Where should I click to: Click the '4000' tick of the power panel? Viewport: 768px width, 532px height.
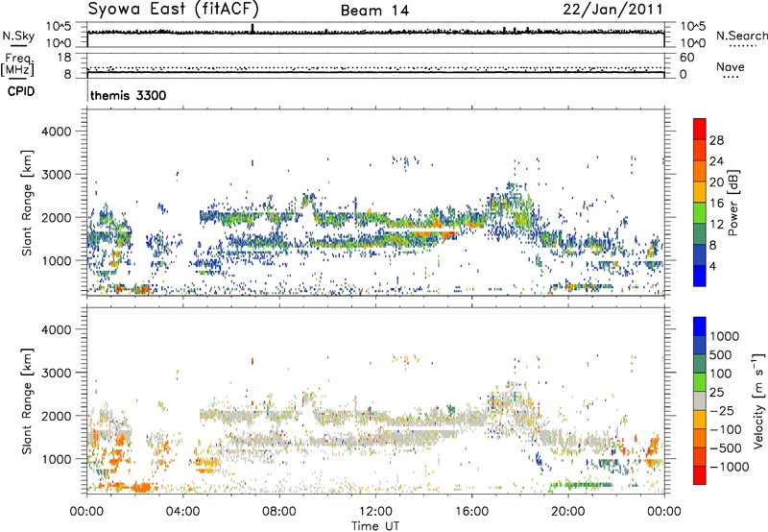(x=57, y=132)
